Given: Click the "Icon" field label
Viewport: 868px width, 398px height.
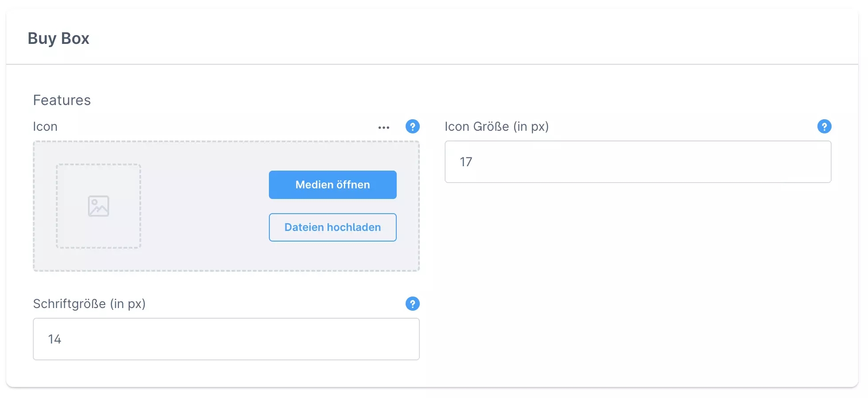Looking at the screenshot, I should (45, 127).
